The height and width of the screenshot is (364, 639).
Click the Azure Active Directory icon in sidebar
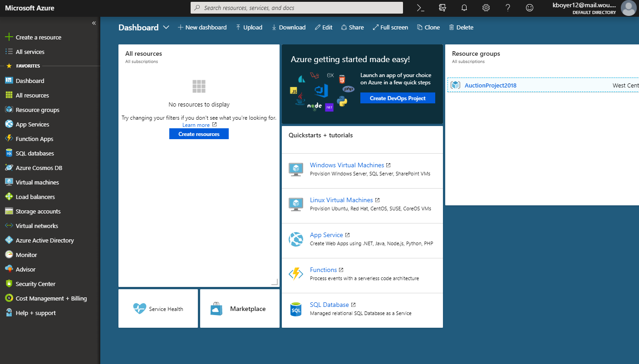9,240
